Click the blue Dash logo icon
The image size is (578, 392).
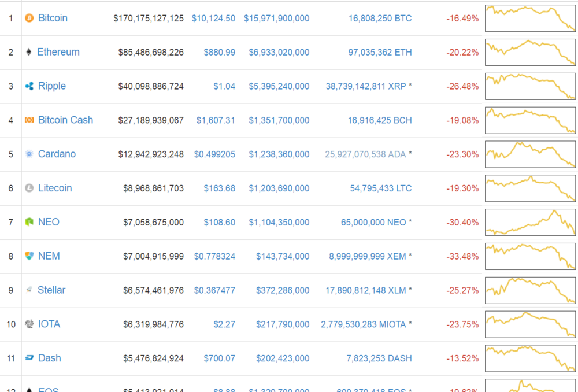click(x=29, y=358)
